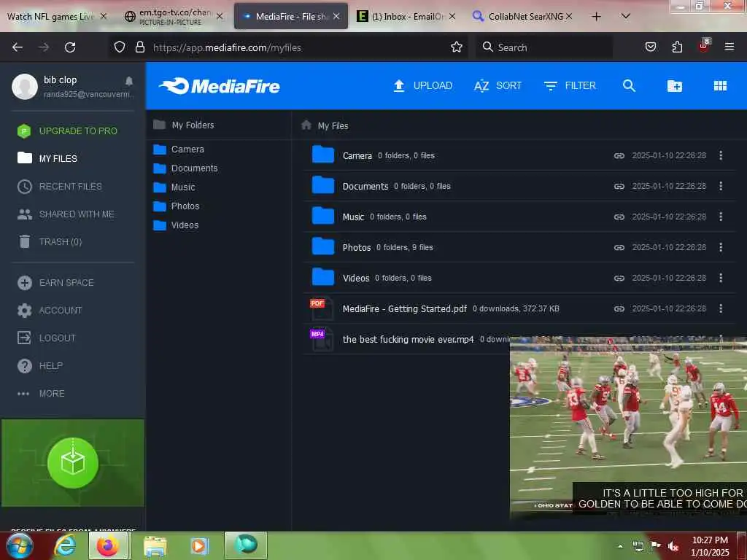The height and width of the screenshot is (560, 747).
Task: Click Earn Space in sidebar
Action: pos(55,283)
